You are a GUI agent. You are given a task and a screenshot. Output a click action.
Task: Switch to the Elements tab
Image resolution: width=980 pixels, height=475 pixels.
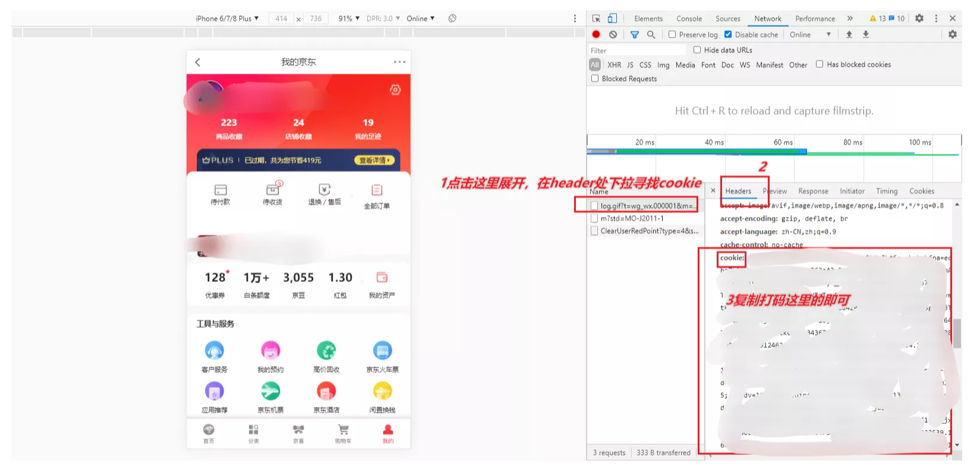click(648, 18)
